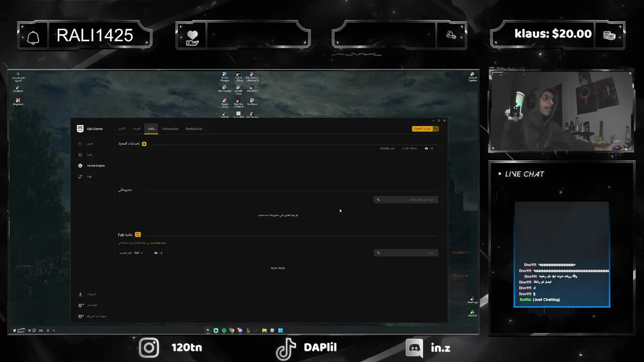Open File Explorer from the taskbar
Image resolution: width=644 pixels, height=362 pixels.
[x=264, y=330]
